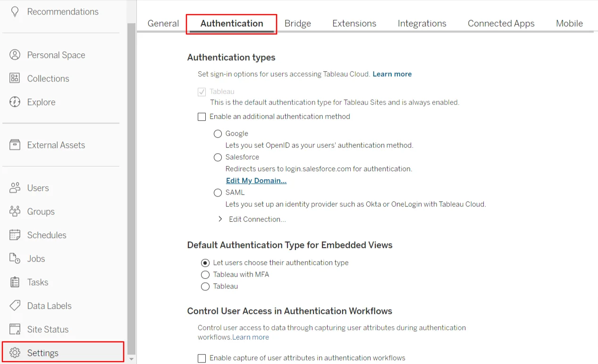Image resolution: width=598 pixels, height=364 pixels.
Task: Click the disabled Tableau authentication checkbox
Action: (202, 92)
